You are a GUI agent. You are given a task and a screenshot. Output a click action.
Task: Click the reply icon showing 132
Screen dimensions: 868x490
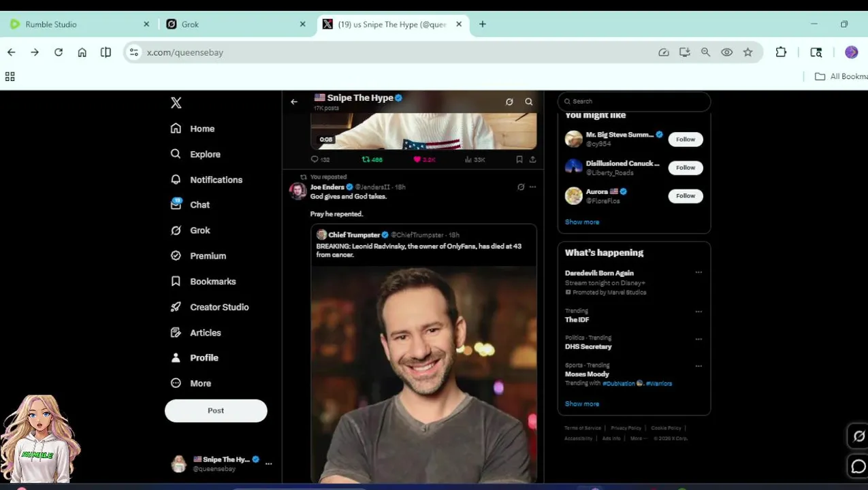(x=315, y=159)
